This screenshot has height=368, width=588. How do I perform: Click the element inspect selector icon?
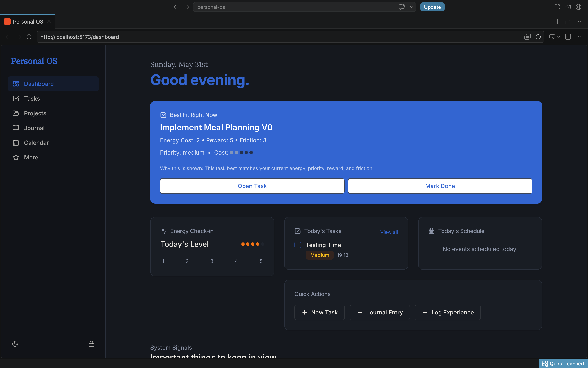(x=552, y=37)
